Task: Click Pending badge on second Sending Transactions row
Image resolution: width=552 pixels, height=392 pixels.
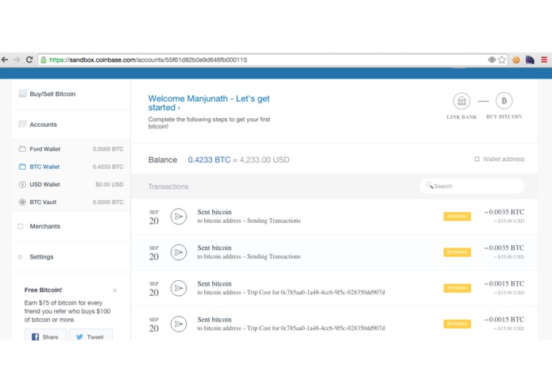Action: (457, 252)
